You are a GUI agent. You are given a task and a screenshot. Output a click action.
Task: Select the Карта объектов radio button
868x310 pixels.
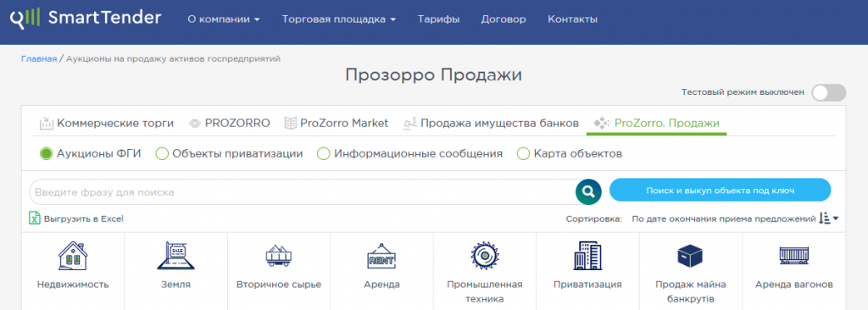tap(523, 154)
